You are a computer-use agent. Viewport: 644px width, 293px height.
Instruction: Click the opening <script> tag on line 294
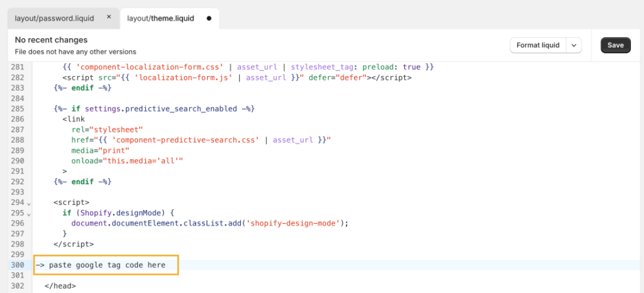72,202
